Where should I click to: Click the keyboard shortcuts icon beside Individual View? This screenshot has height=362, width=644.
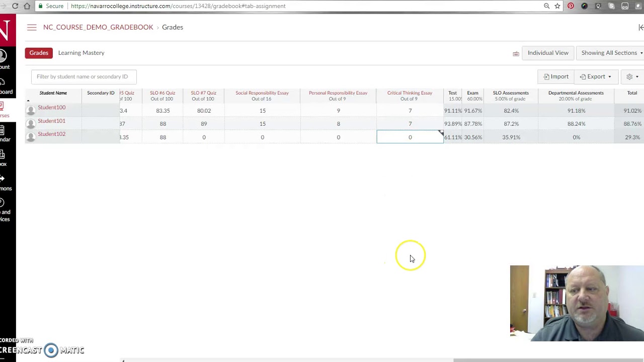(516, 54)
